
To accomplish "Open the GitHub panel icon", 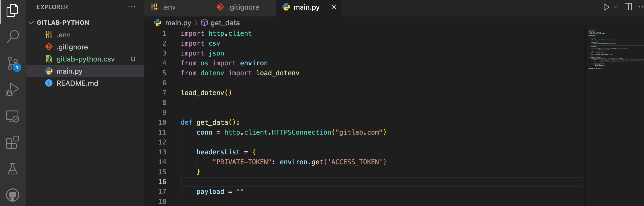I will pos(12,195).
